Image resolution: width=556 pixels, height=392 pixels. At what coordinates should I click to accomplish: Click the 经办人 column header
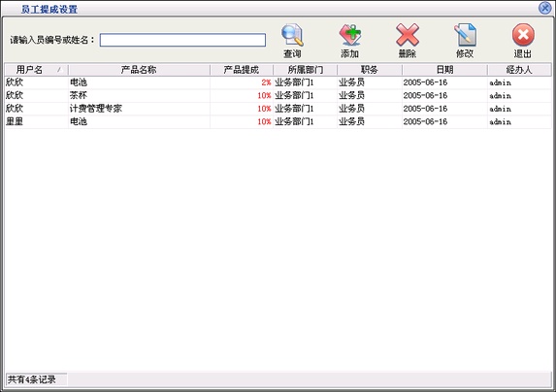click(519, 70)
